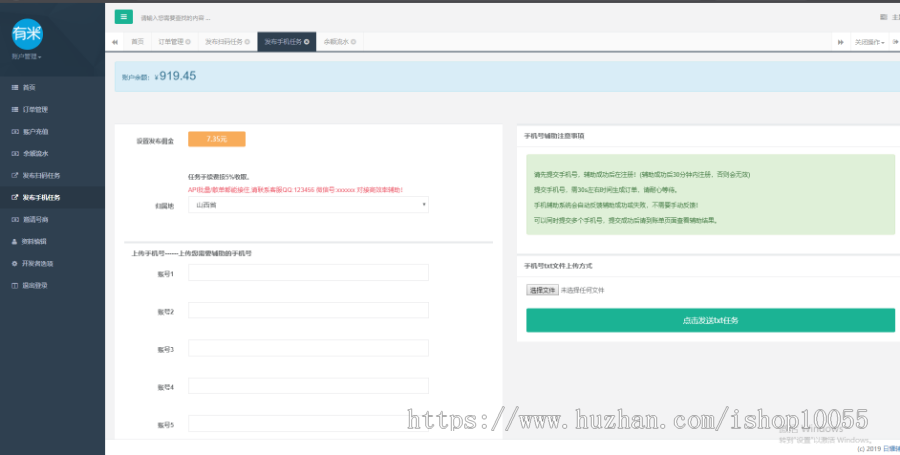The image size is (900, 455).
Task: Click the 账号3 input field
Action: point(308,348)
